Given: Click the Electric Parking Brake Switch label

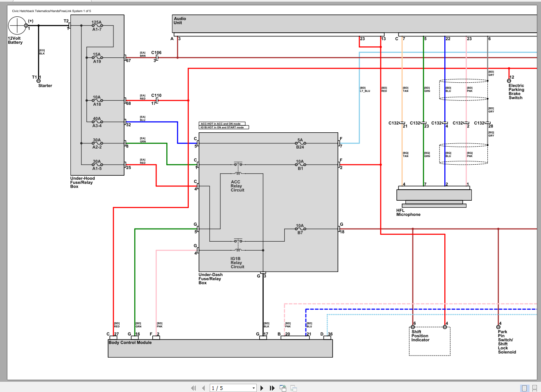Looking at the screenshot, I should tap(516, 92).
